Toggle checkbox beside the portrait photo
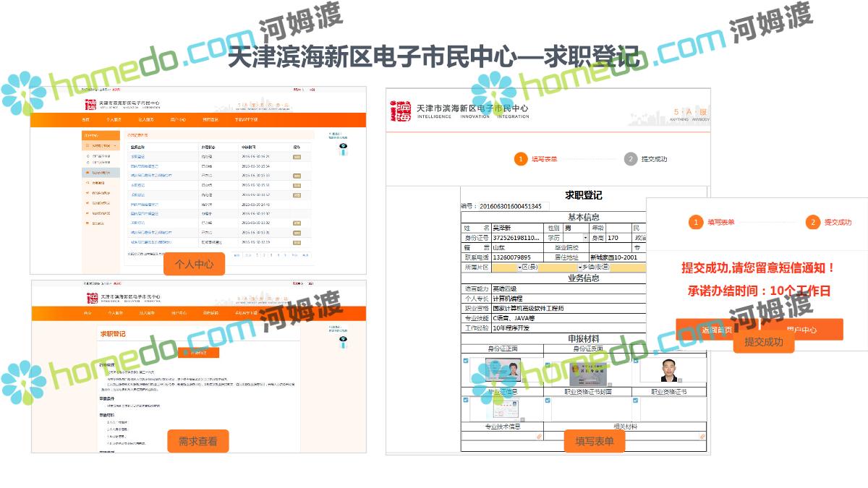The width and height of the screenshot is (868, 488). (x=635, y=361)
